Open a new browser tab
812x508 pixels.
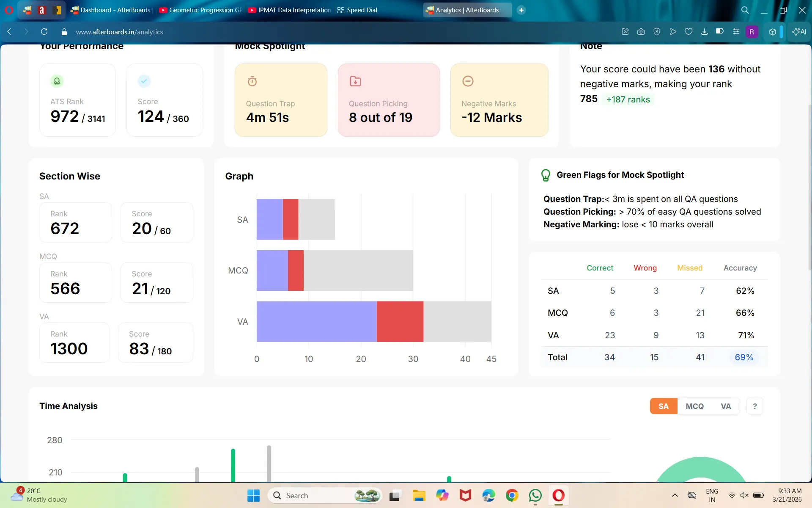(x=521, y=10)
